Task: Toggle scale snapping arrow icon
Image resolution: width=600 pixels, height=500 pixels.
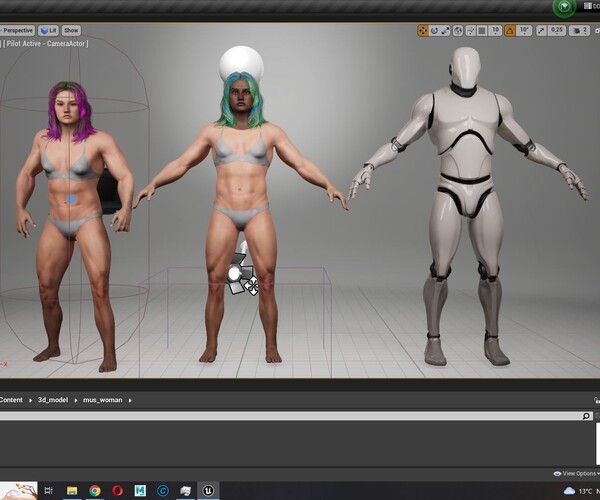Action: 541,31
